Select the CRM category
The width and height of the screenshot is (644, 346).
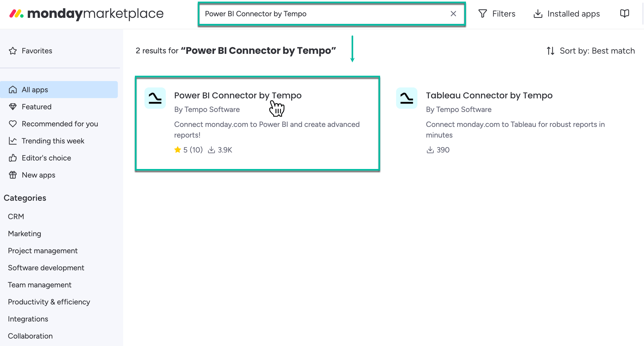tap(16, 216)
